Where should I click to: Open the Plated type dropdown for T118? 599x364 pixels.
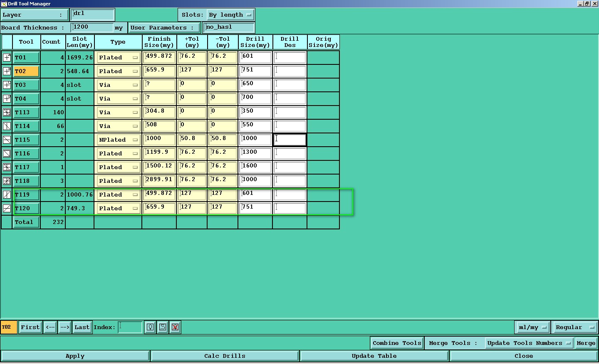118,181
